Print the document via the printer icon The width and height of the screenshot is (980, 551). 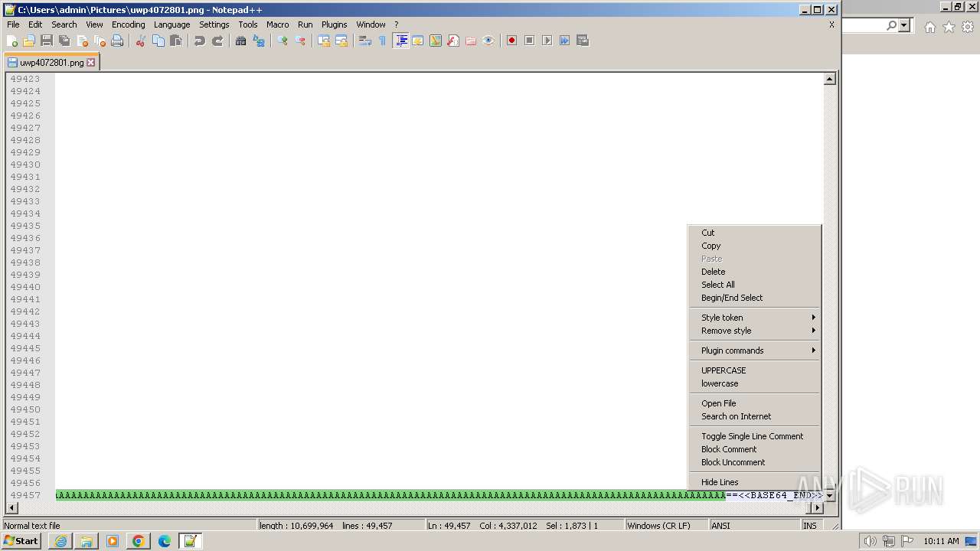pos(117,41)
